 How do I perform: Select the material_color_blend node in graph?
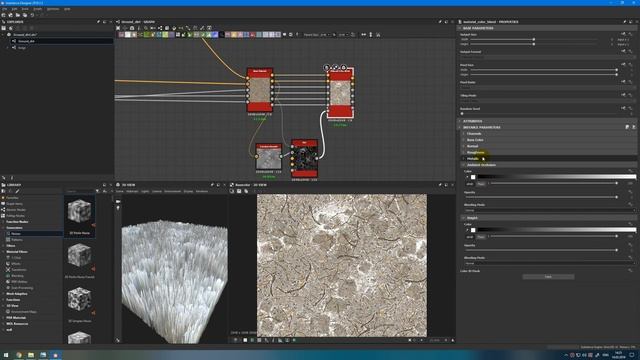pyautogui.click(x=340, y=93)
